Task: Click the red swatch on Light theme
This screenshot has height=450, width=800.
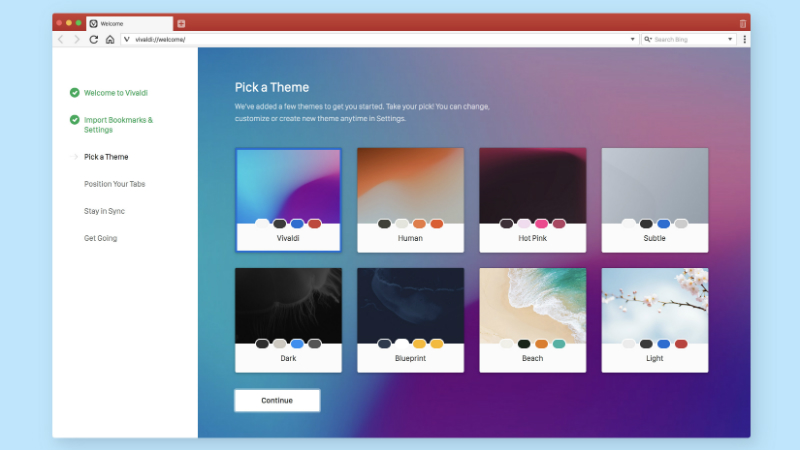Action: point(681,344)
